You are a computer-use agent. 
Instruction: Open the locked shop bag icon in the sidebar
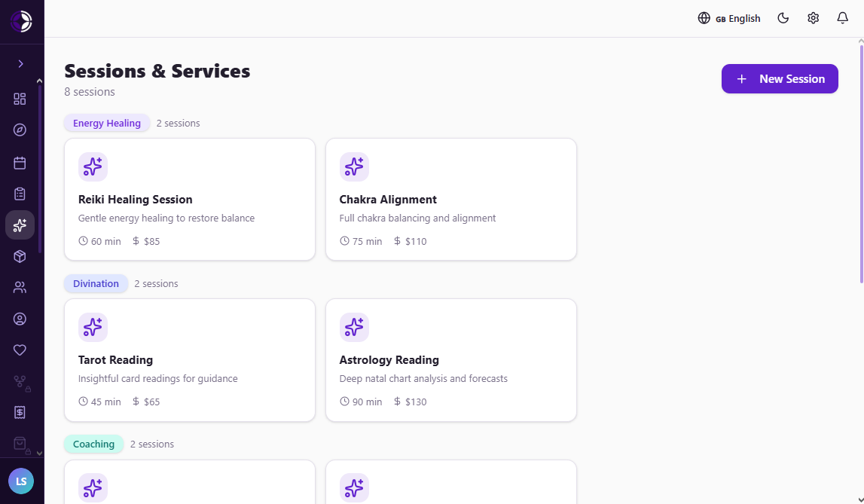21,444
